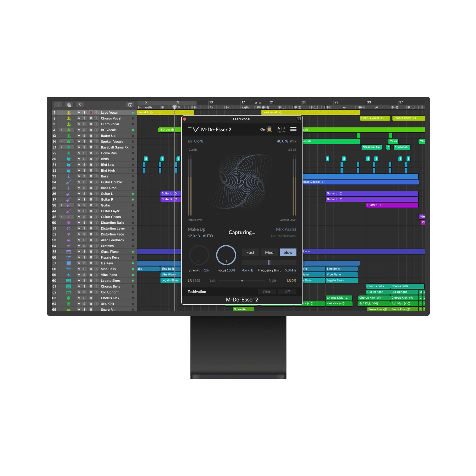Click the add track plus button
This screenshot has width=476, height=476.
tap(58, 105)
